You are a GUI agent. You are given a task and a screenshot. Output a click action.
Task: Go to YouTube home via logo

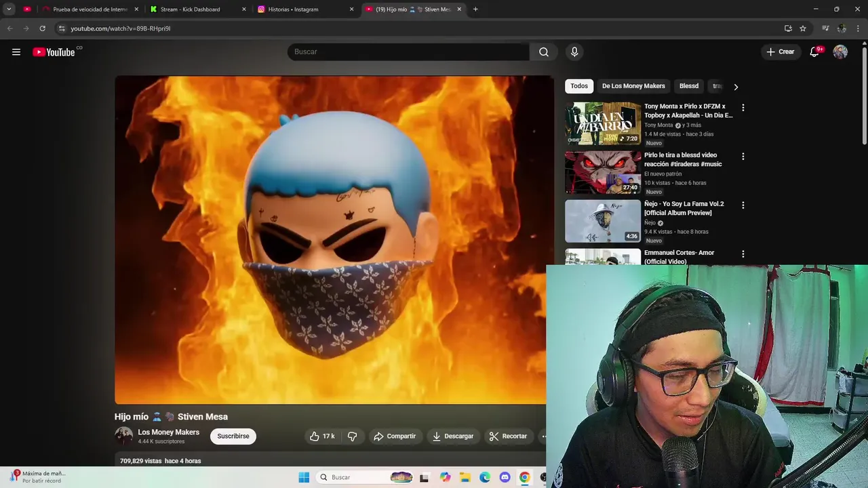(54, 52)
